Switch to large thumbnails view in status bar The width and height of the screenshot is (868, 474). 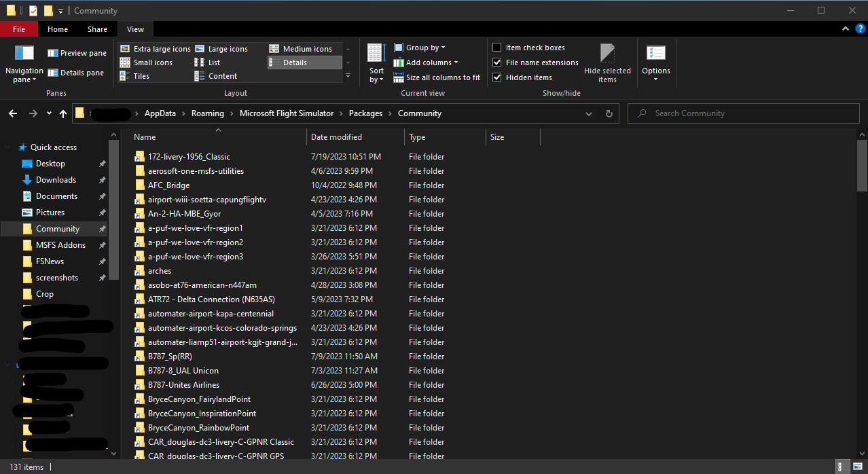point(858,467)
